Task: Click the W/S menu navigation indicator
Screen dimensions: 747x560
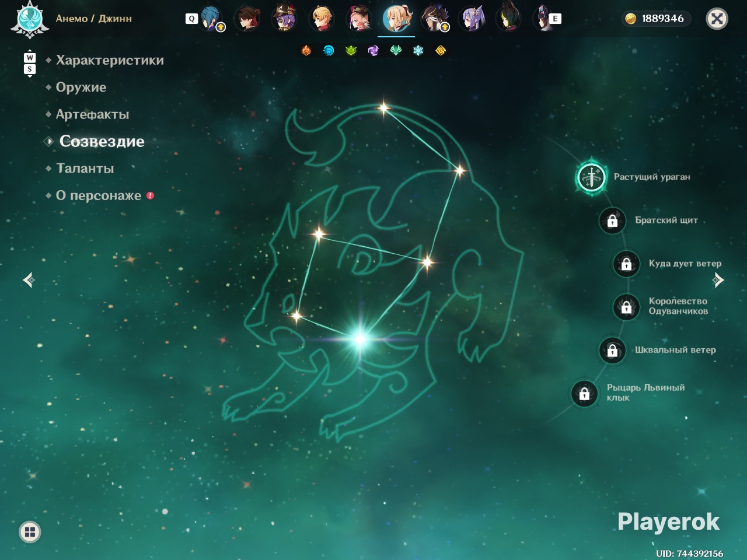Action: [30, 64]
